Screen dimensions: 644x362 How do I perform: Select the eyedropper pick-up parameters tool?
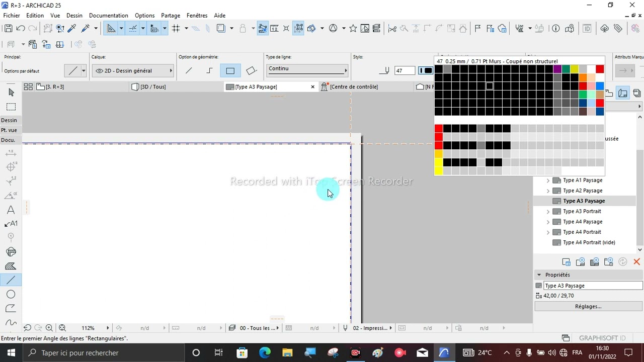[x=72, y=29]
